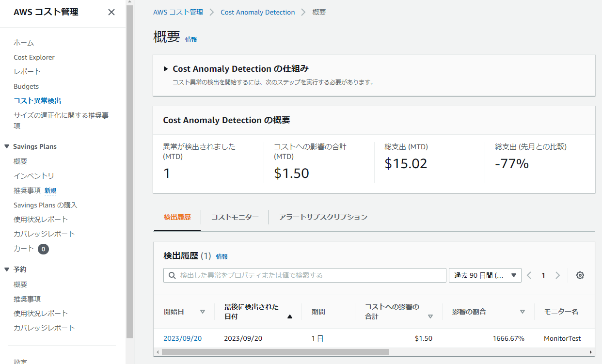Open 推奨事項 under 予約 group
Viewport: 602px width, 364px height.
click(x=27, y=299)
